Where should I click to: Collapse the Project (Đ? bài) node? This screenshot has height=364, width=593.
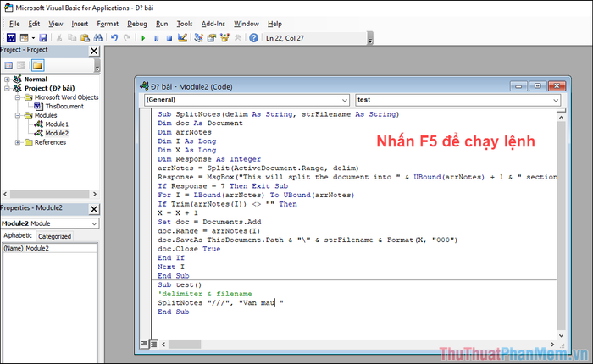pyautogui.click(x=7, y=88)
